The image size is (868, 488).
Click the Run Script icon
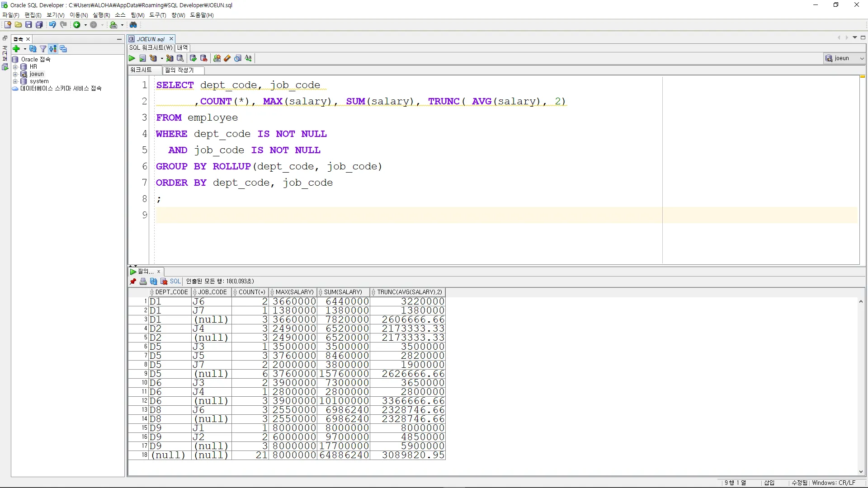(x=142, y=58)
